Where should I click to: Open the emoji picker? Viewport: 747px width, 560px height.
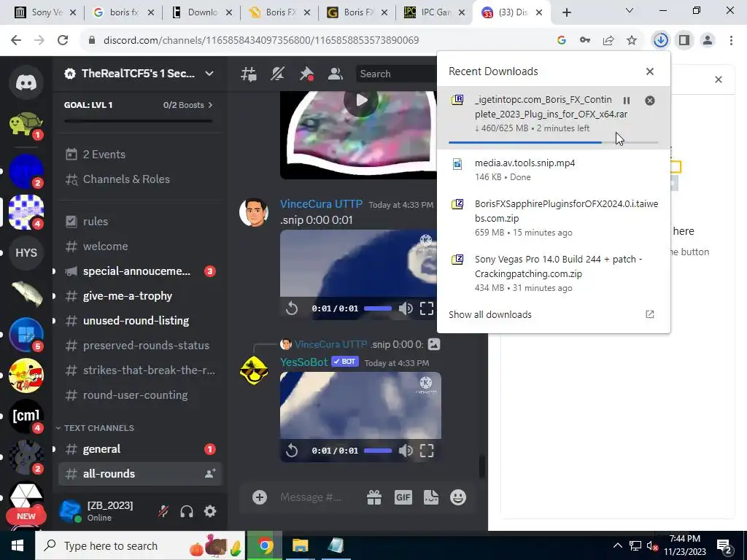click(x=458, y=497)
